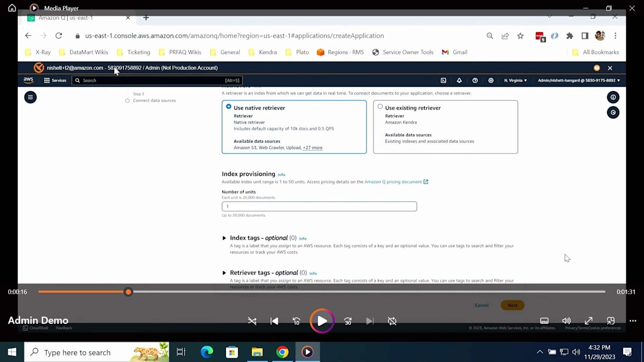
Task: Go to Media Player home
Action: click(x=12, y=8)
